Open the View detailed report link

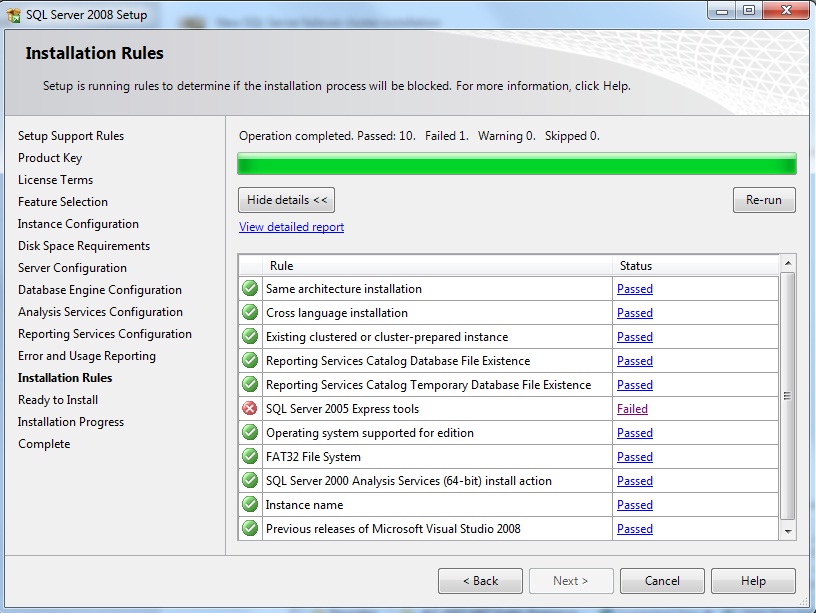click(291, 227)
